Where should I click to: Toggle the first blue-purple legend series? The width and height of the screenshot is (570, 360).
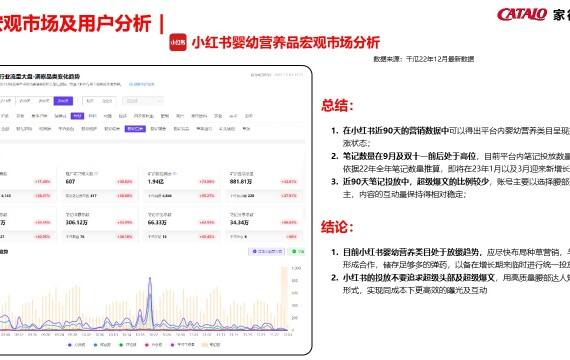coord(76,345)
